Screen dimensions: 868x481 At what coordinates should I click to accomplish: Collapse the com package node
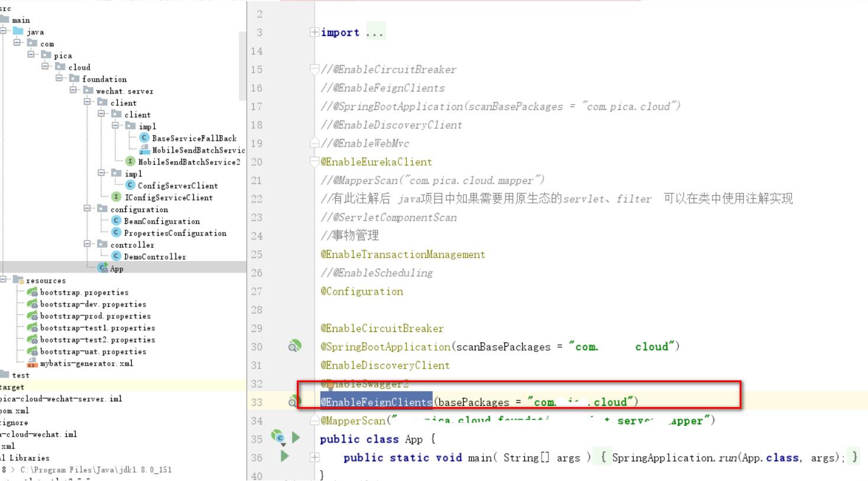pyautogui.click(x=17, y=43)
